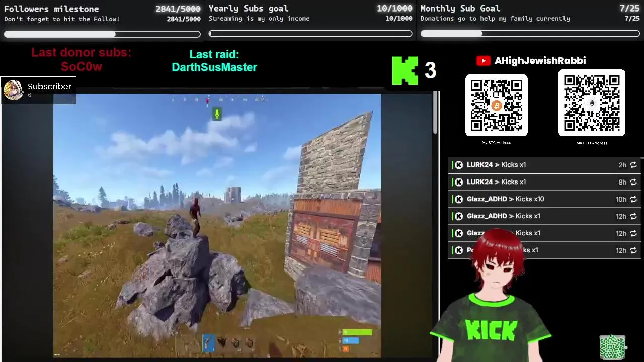This screenshot has height=362, width=644.
Task: Click "Streaming is my only income" text
Action: [259, 18]
